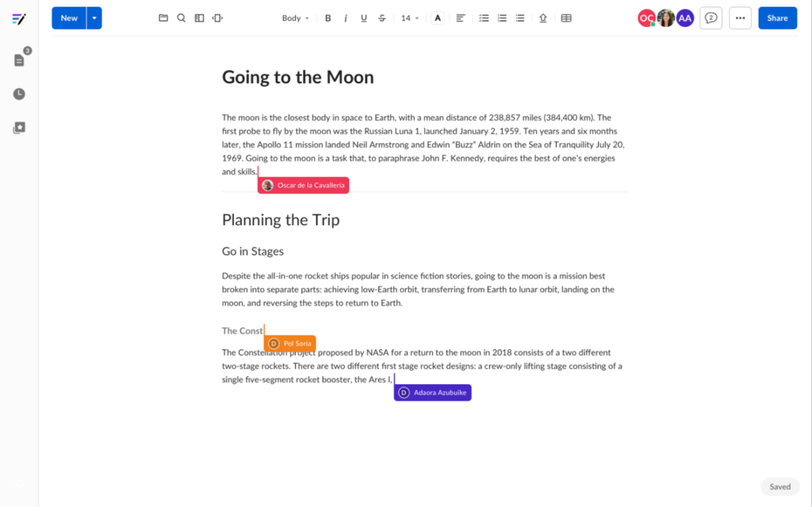812x507 pixels.
Task: Open the folder browser icon
Action: click(x=163, y=18)
